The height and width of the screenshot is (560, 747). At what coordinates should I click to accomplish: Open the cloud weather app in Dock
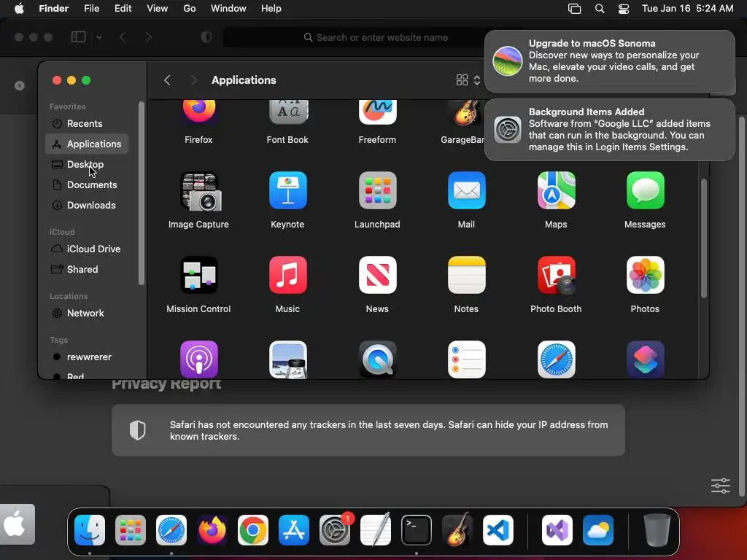[x=598, y=530]
